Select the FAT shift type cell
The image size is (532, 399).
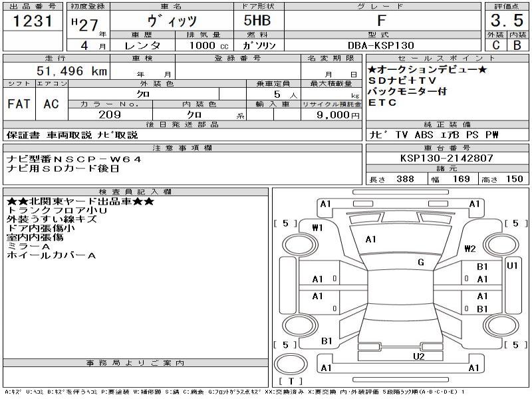click(x=19, y=104)
